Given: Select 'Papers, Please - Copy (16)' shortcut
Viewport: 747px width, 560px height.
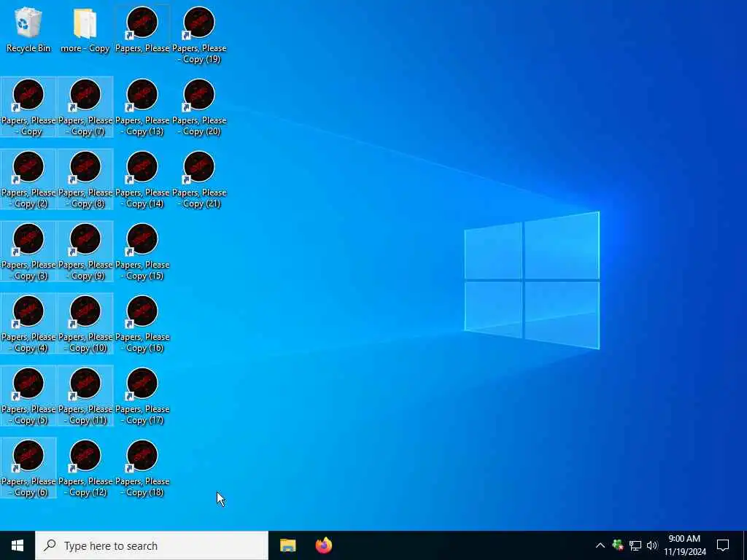Looking at the screenshot, I should pyautogui.click(x=142, y=324).
